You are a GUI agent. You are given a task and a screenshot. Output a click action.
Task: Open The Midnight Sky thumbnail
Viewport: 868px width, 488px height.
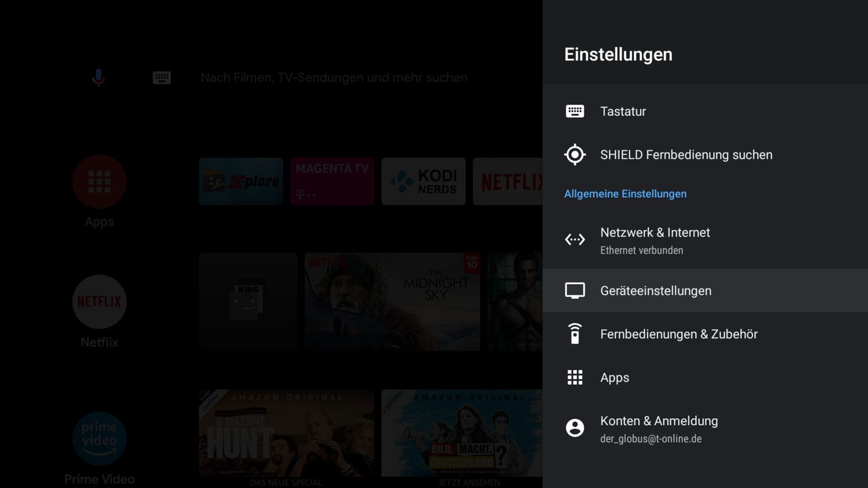392,302
